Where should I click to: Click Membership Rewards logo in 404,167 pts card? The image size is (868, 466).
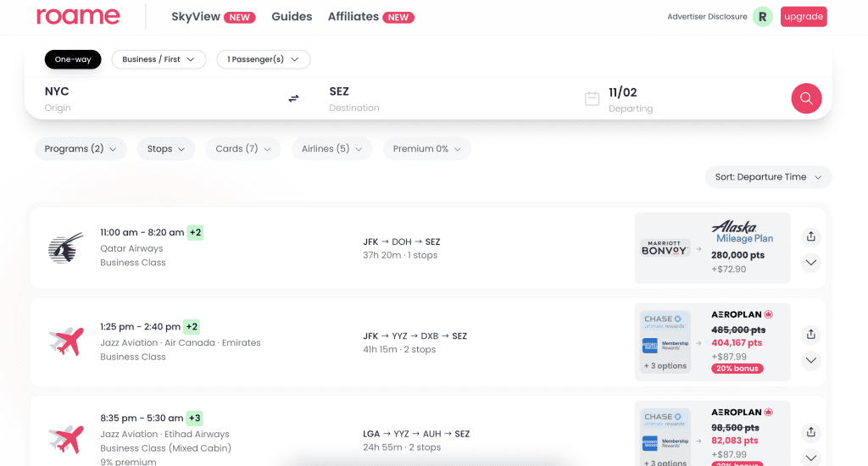665,346
